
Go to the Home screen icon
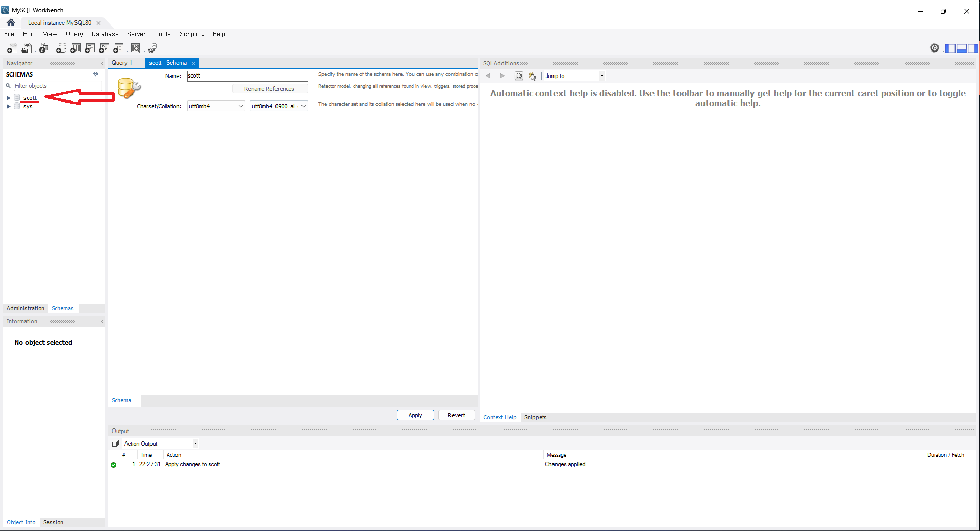pos(11,22)
